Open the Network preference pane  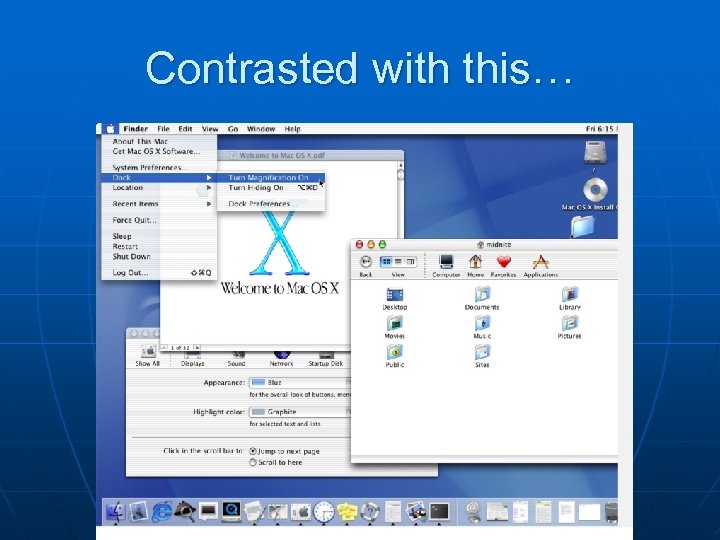[281, 358]
